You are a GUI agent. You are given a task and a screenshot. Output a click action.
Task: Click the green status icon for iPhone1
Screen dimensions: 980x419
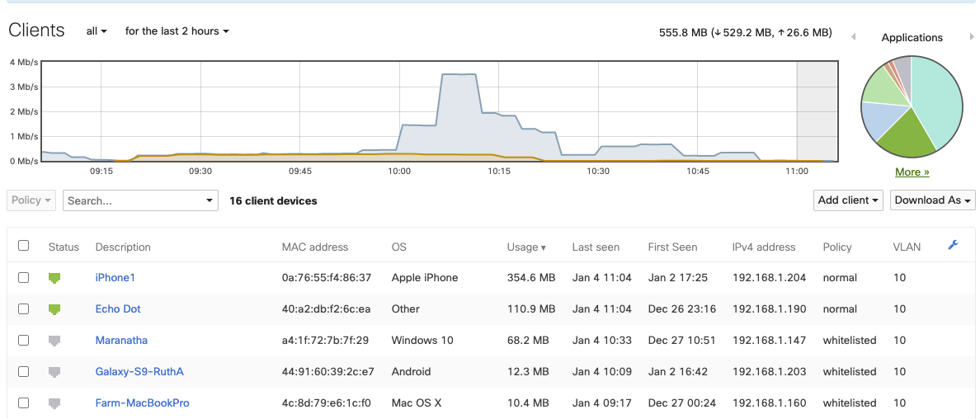tap(55, 278)
